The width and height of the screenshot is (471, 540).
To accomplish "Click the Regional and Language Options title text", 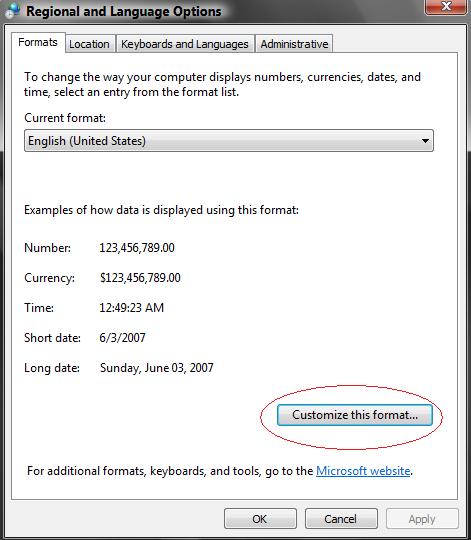I will (124, 12).
